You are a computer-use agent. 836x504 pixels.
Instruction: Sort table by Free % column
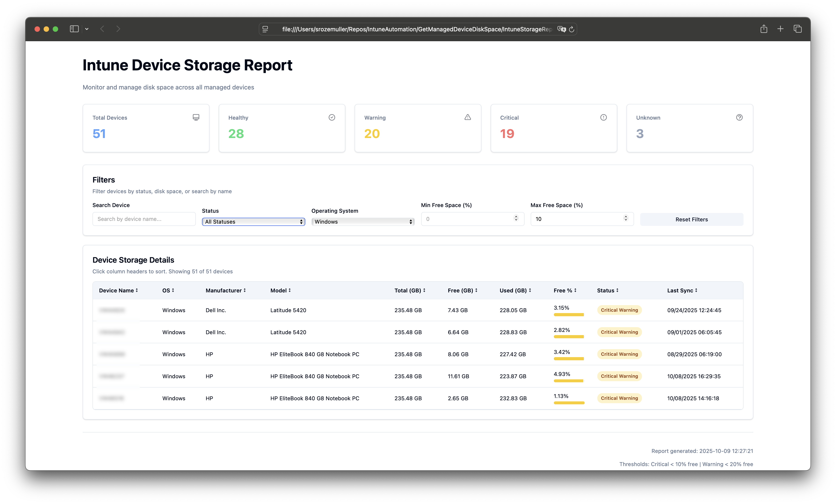tap(565, 291)
